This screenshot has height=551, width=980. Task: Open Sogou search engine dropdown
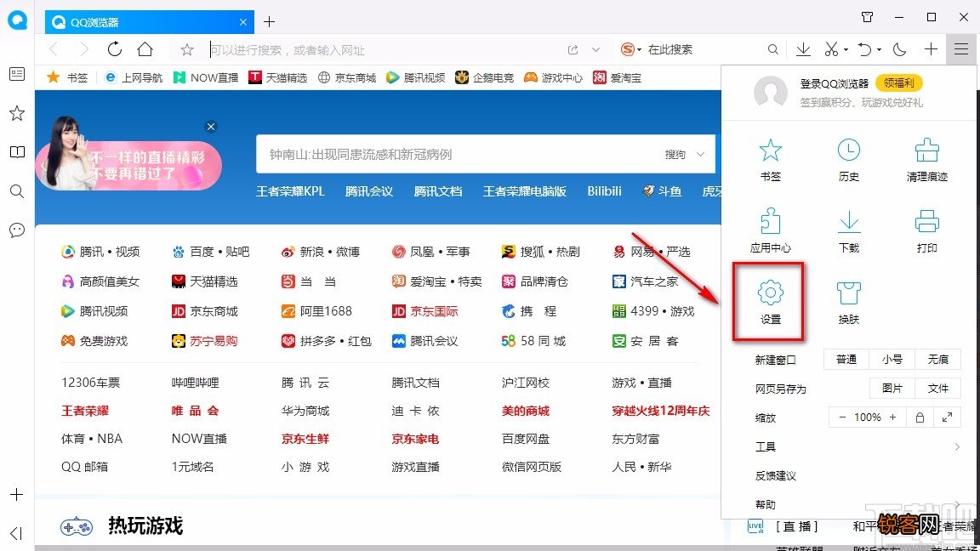tap(630, 49)
